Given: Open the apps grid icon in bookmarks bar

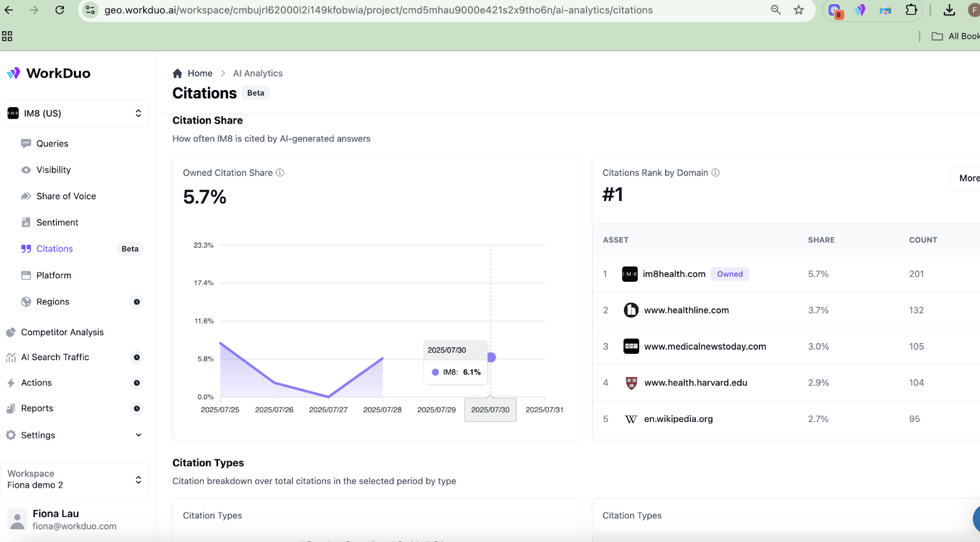Looking at the screenshot, I should click(7, 36).
